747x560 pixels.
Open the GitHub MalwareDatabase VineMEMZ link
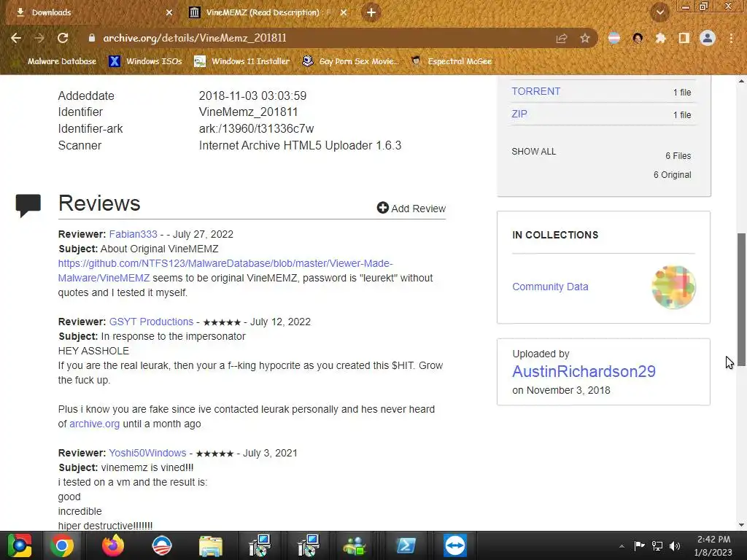click(x=225, y=271)
